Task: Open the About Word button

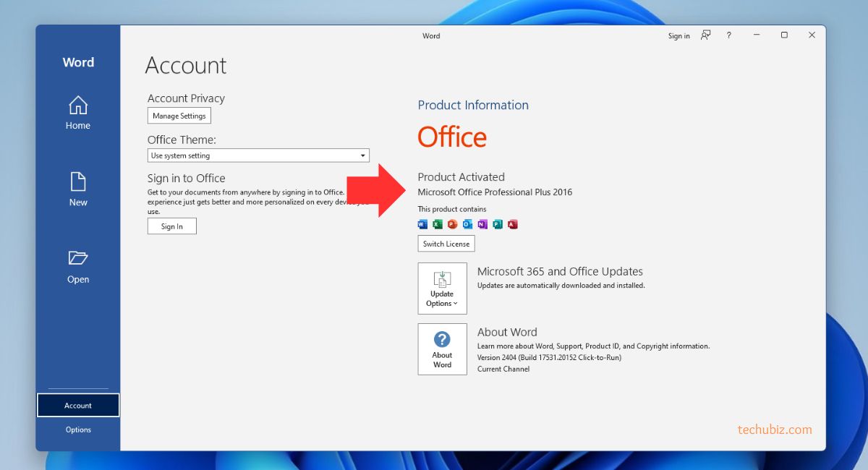Action: 442,349
